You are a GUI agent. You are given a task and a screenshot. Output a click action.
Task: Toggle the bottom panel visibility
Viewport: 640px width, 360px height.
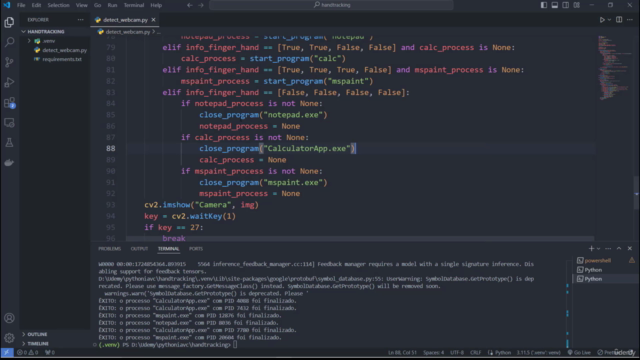(555, 5)
